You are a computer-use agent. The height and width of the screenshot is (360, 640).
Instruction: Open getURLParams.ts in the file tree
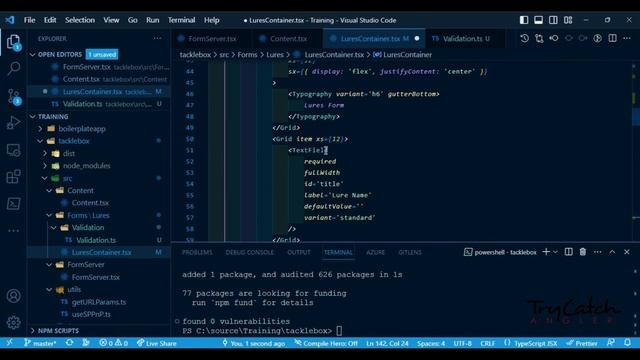point(99,302)
